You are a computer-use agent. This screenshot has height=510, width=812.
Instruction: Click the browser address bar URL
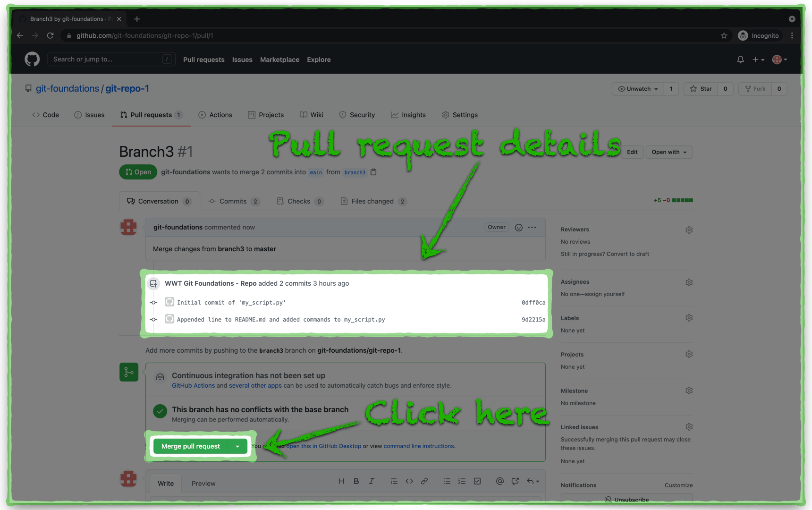(144, 35)
